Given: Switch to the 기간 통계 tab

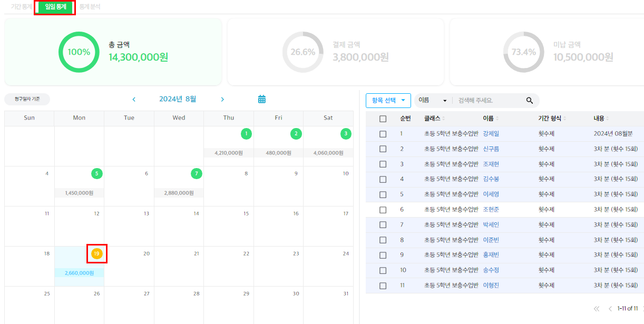Looking at the screenshot, I should tap(20, 7).
